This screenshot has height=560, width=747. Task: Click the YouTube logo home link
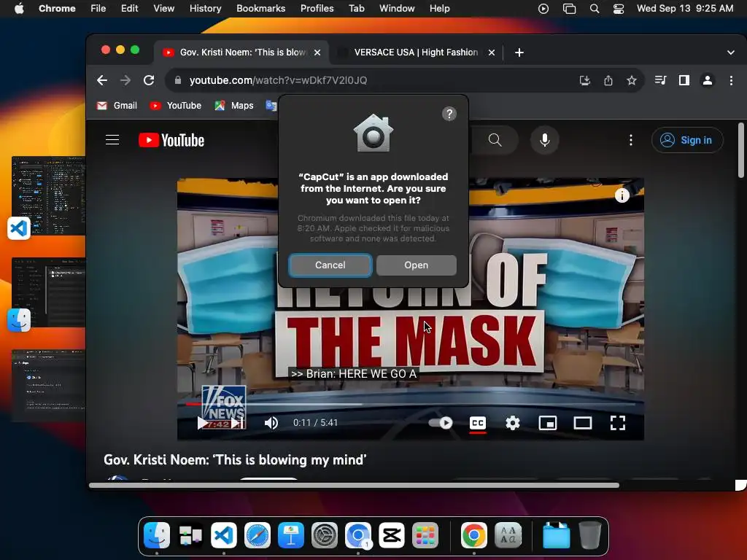click(x=171, y=140)
